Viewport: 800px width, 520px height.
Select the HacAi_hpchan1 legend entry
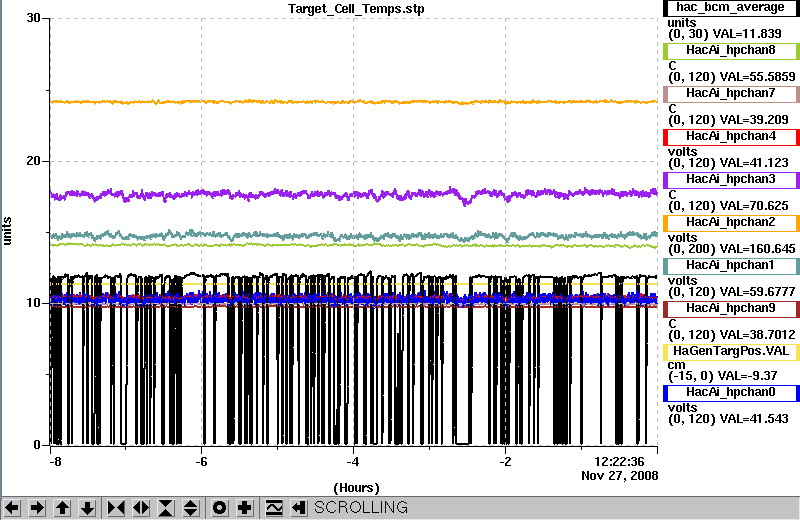pyautogui.click(x=731, y=265)
